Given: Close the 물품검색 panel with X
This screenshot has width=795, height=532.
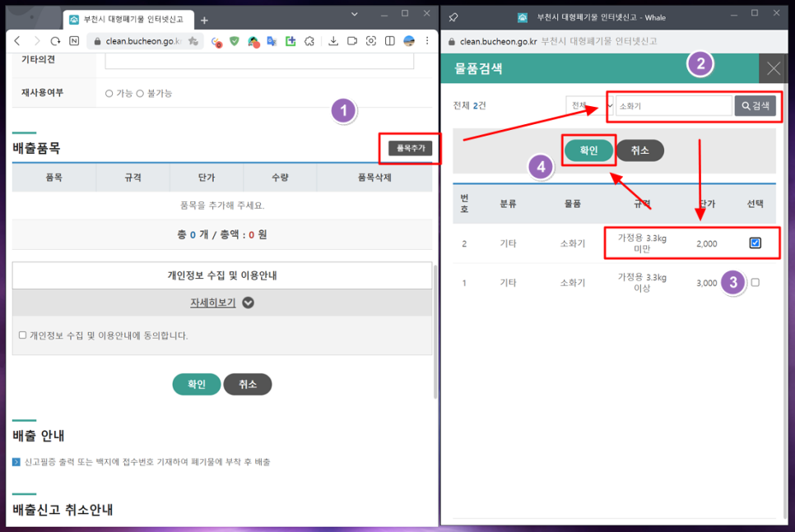Looking at the screenshot, I should [x=773, y=68].
